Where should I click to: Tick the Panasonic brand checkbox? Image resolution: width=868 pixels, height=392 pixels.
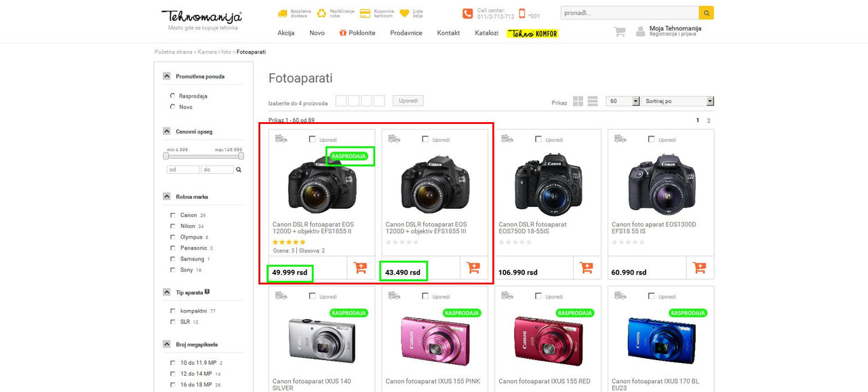pyautogui.click(x=173, y=248)
